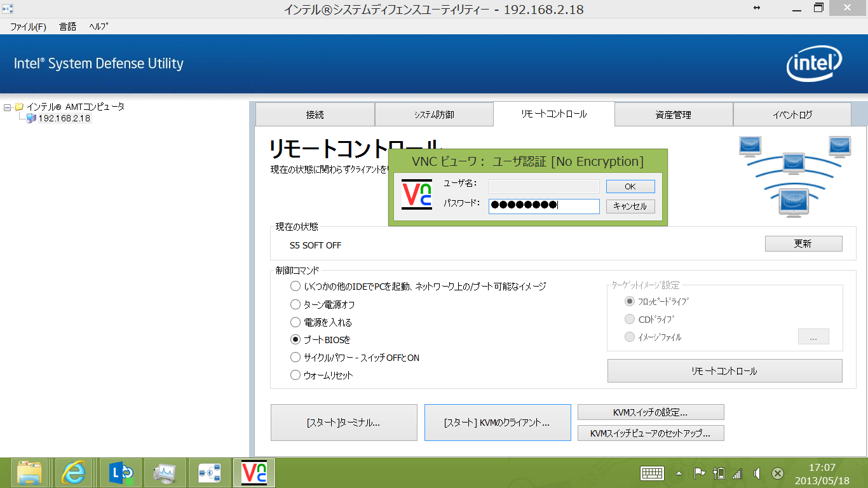This screenshot has height=488, width=868.
Task: Open the ヘルプ menu
Action: (98, 27)
